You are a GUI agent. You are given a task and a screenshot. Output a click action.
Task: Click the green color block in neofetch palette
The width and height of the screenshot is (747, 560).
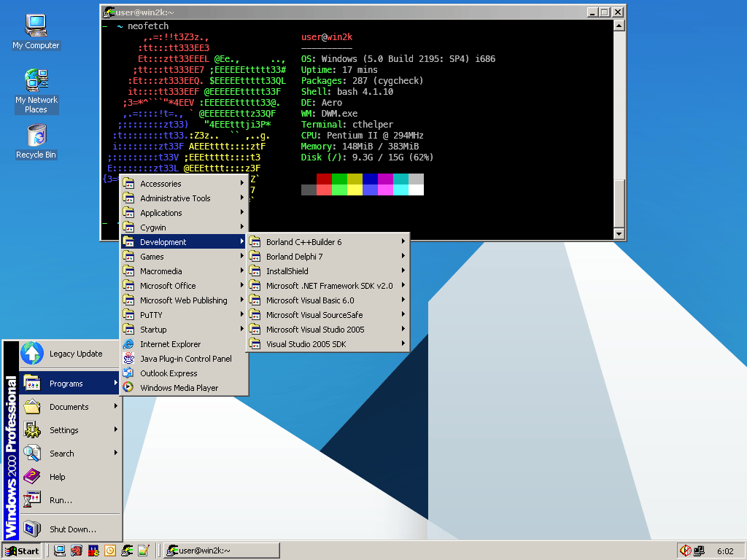[x=339, y=179]
